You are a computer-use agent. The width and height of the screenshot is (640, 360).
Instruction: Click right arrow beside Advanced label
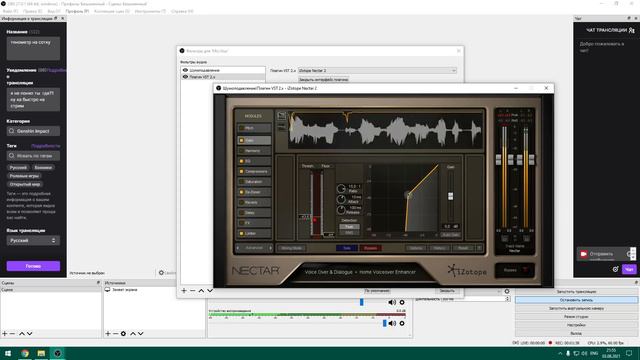click(270, 248)
